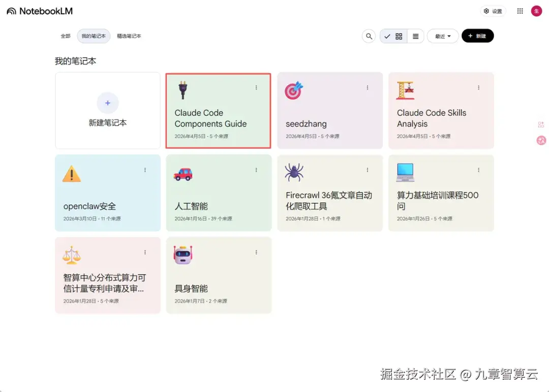Click plug icon on Claude Code Components Guide
Screen dimensions: 549x392
(183, 90)
